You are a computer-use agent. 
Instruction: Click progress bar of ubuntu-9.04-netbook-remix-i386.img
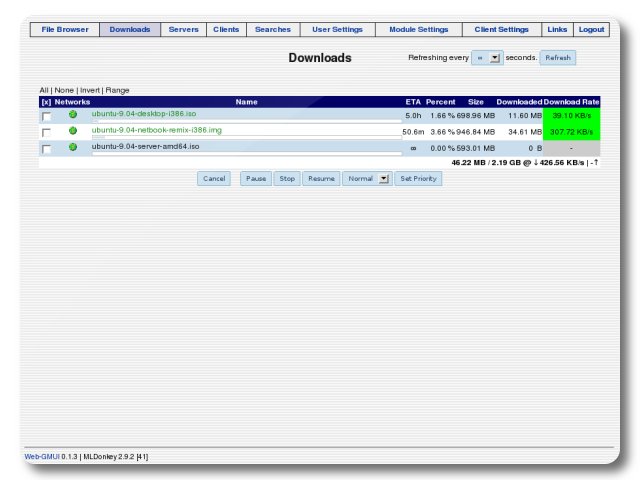point(245,137)
